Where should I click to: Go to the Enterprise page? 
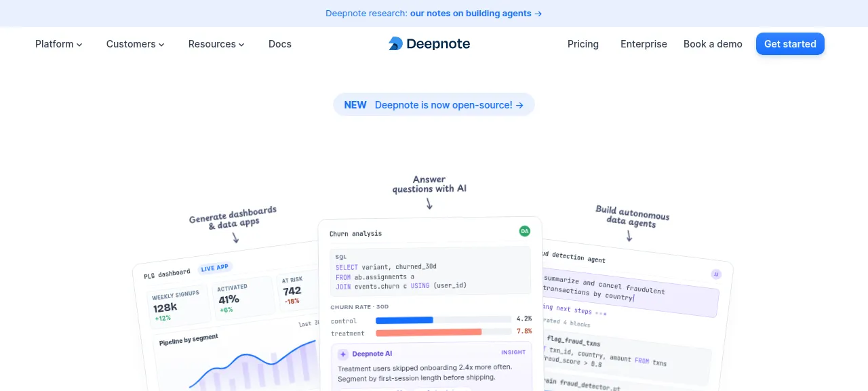(x=644, y=44)
